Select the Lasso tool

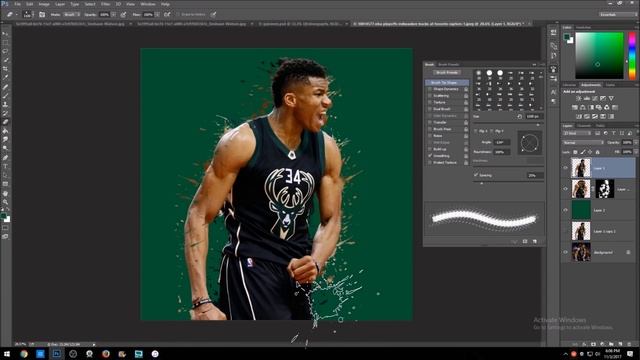tap(5, 51)
